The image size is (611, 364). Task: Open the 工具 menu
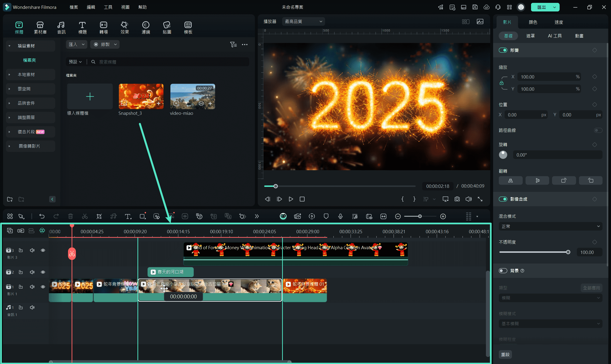(108, 7)
